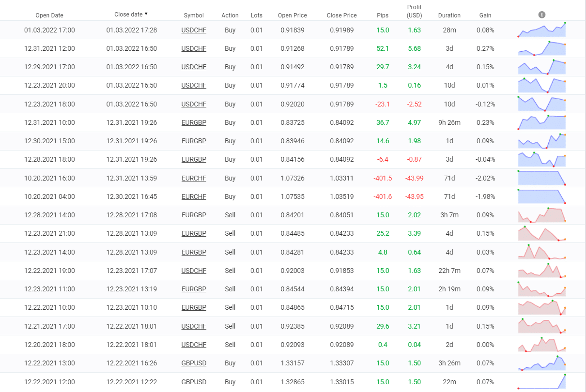Open GBPUSD link in the 12.22.2021 13:00 row
The height and width of the screenshot is (392, 586).
[194, 363]
